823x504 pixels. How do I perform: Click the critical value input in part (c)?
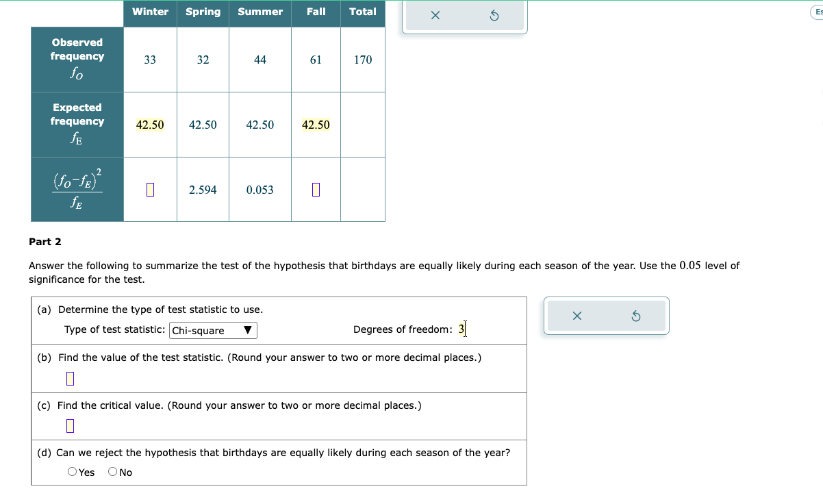click(68, 425)
